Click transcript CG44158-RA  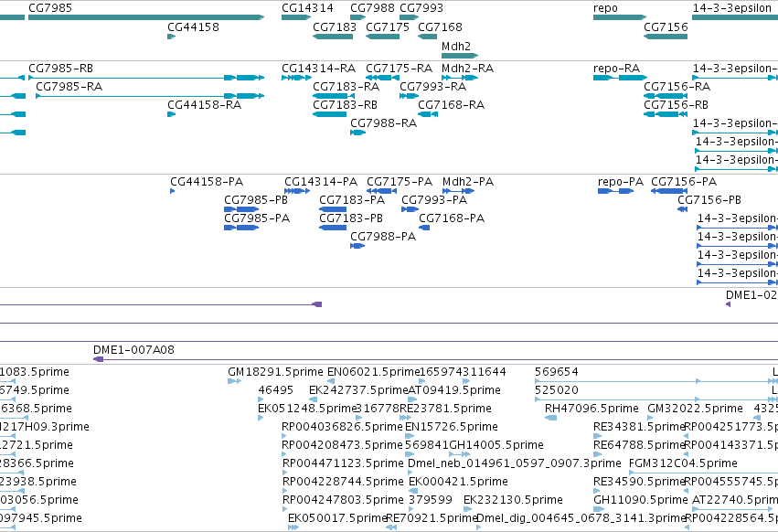coord(172,114)
